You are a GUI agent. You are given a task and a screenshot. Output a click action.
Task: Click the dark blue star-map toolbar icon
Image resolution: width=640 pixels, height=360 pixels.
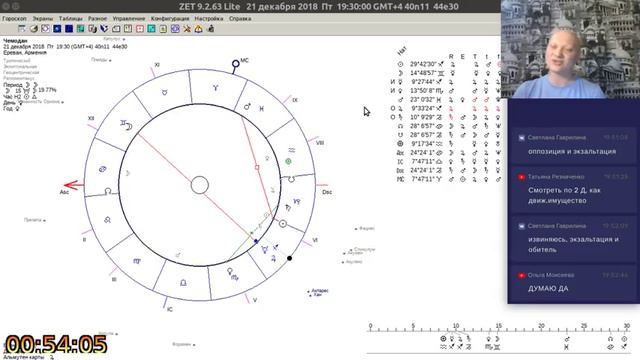point(57,29)
